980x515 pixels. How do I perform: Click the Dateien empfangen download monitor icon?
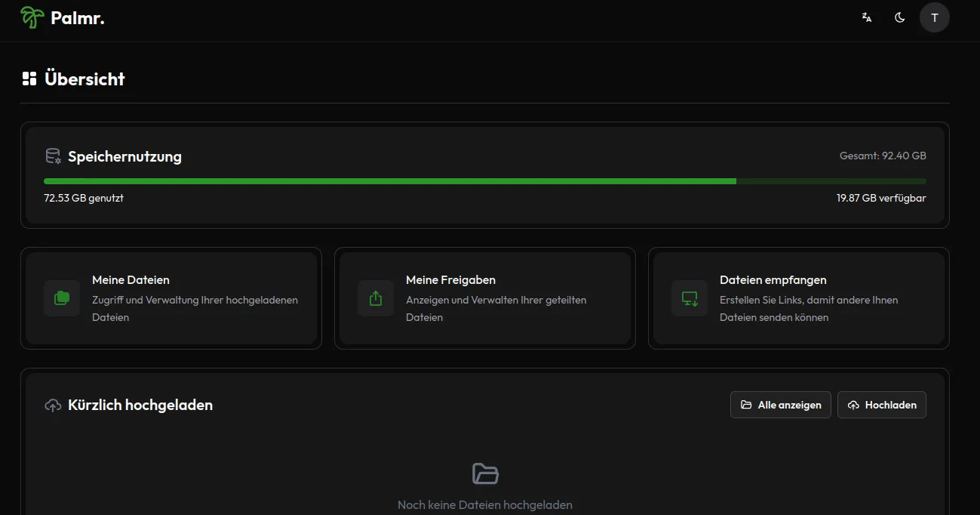[689, 298]
